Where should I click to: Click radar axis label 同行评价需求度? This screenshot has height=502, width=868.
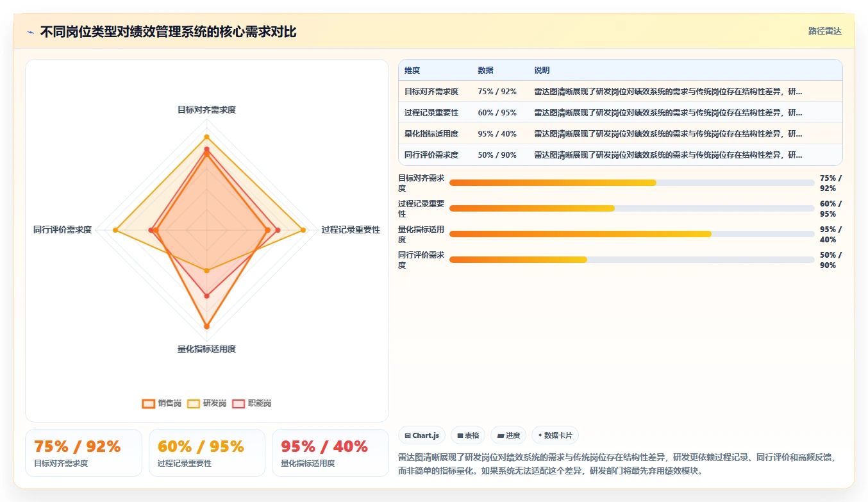click(63, 230)
